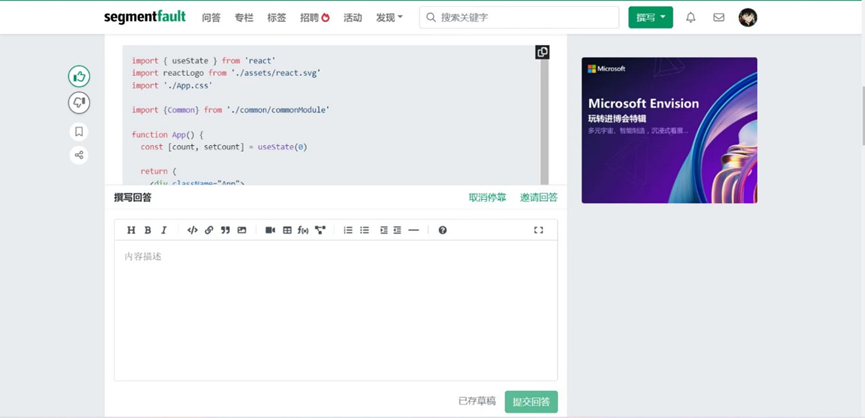Toggle italic formatting in the editor
Screen dimensions: 865x418
point(164,230)
